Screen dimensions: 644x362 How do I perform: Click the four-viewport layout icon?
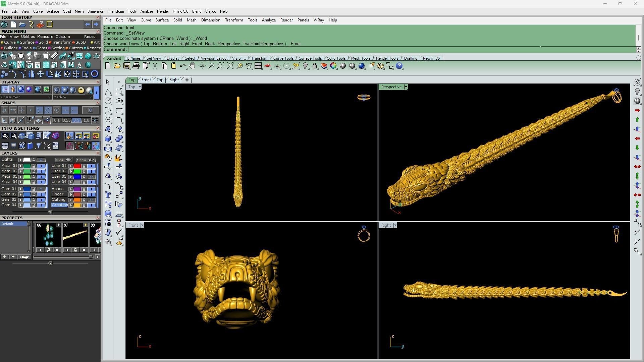(258, 66)
